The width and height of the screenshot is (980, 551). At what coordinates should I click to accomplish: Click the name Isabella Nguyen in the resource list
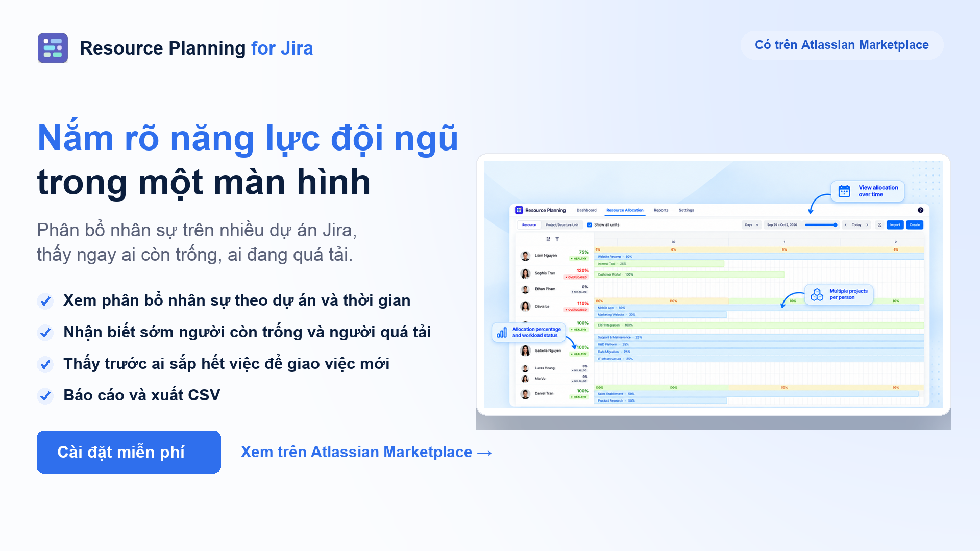point(548,350)
